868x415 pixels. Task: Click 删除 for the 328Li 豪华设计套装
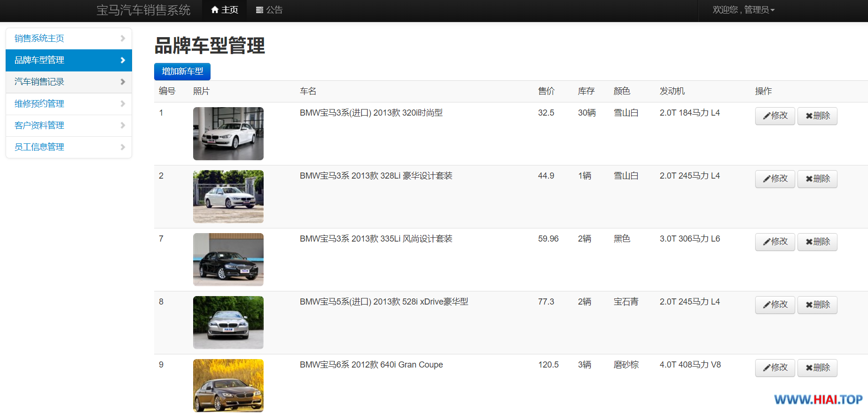click(x=817, y=179)
